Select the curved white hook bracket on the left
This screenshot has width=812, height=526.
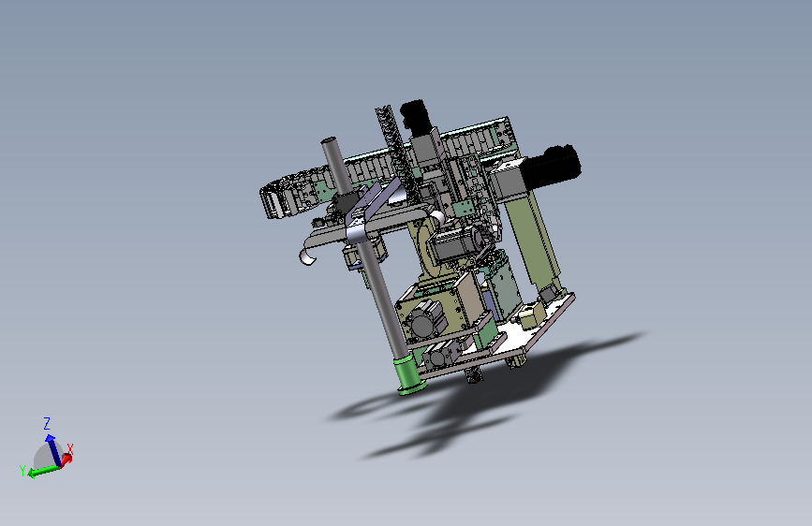[x=307, y=256]
